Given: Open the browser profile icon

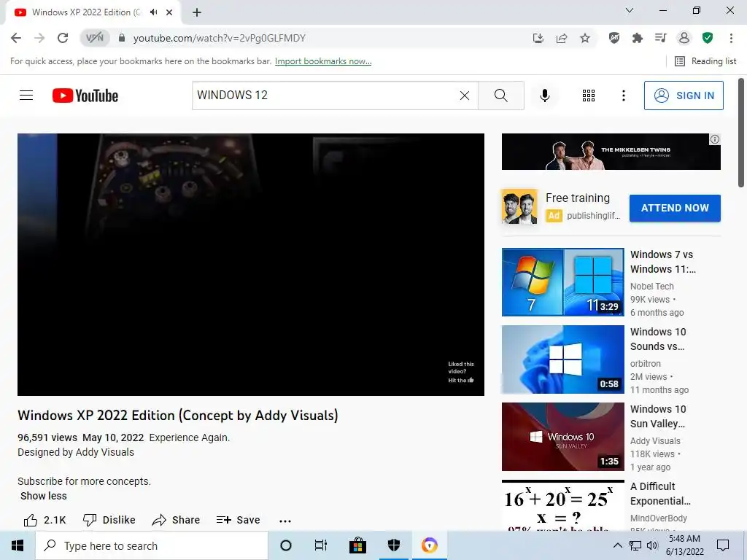Looking at the screenshot, I should [x=684, y=38].
